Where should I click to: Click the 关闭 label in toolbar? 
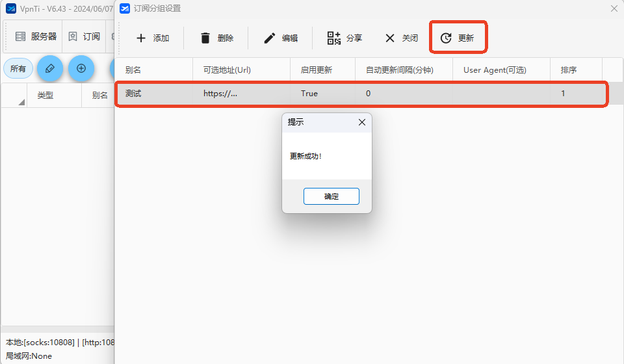[410, 38]
